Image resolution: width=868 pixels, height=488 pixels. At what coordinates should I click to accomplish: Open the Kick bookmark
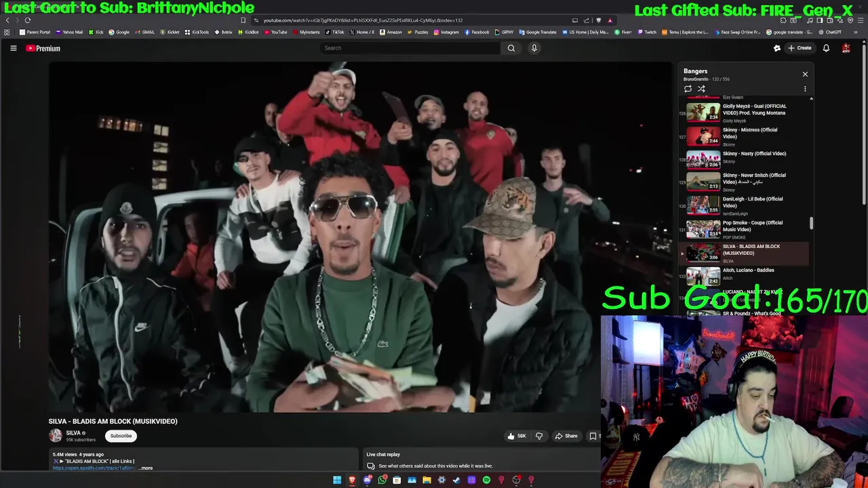pos(96,32)
